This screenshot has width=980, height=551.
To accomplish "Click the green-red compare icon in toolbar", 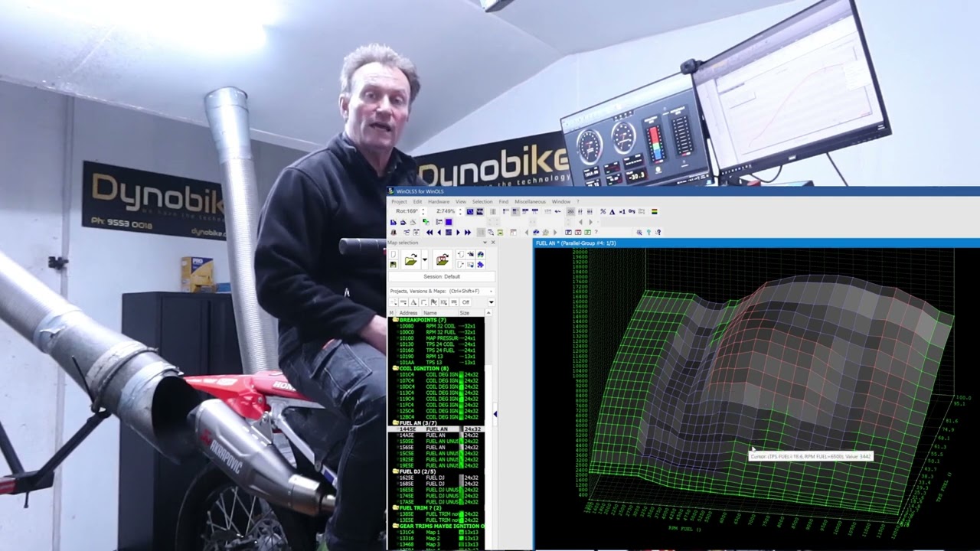I will click(x=426, y=222).
